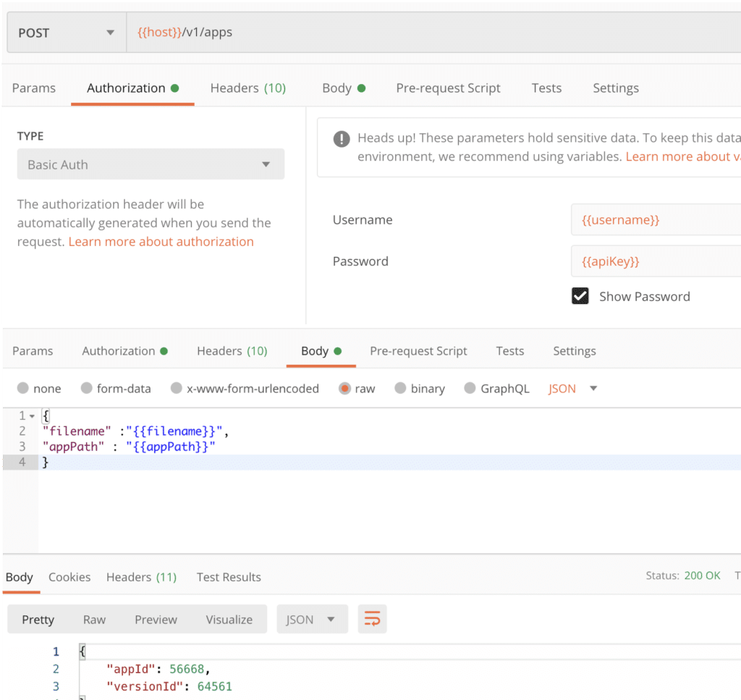Screen dimensions: 741x700
Task: Click the "versionId": 64561 response line
Action: tap(169, 686)
